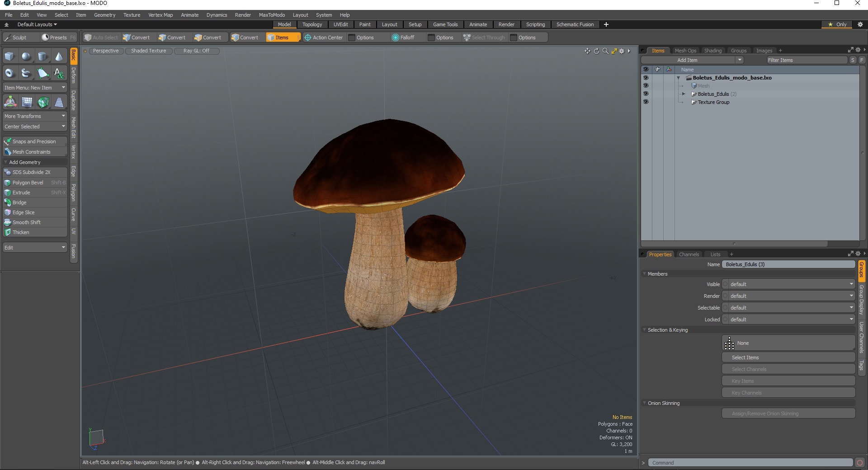
Task: Select the Torus primitive tool
Action: [x=9, y=73]
